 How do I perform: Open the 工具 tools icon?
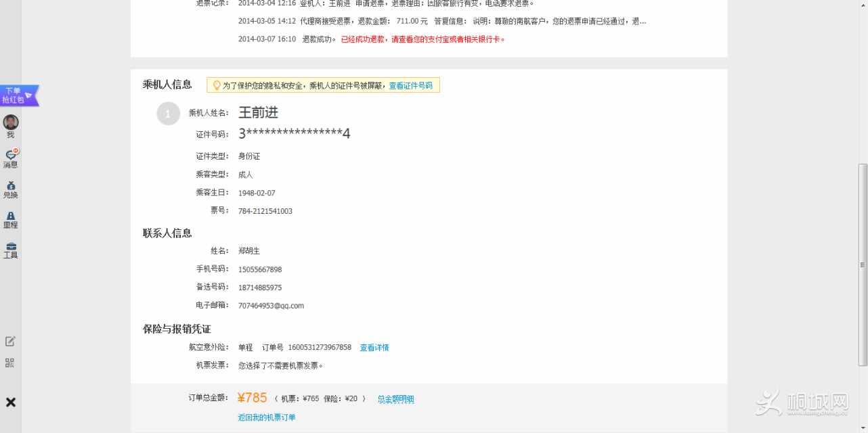point(10,250)
